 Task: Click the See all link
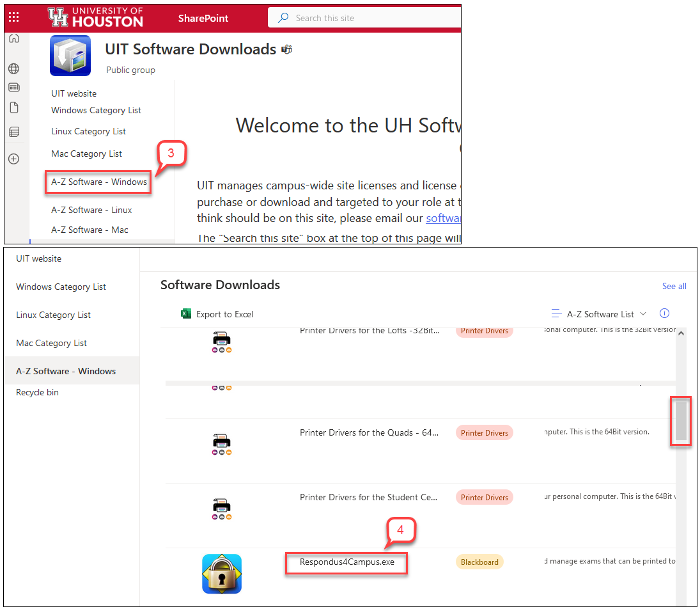pos(674,286)
